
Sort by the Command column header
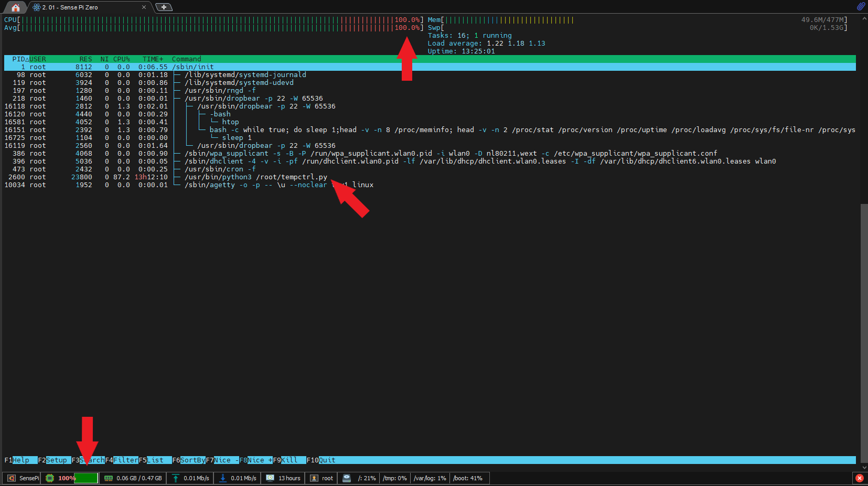pos(187,59)
